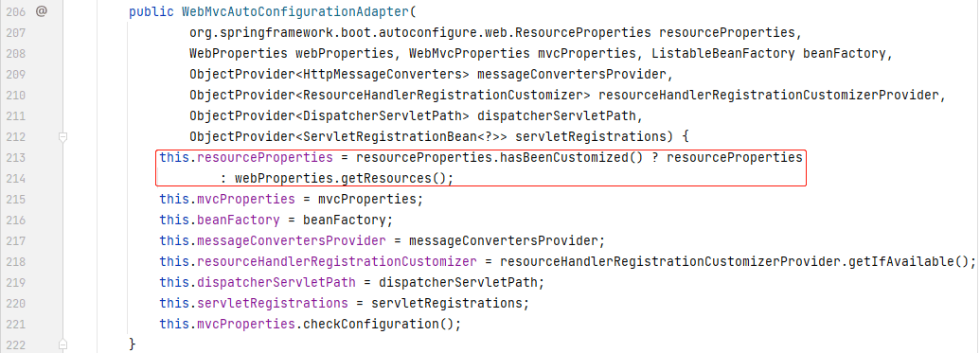
Task: Click line number 218 in the gutter
Action: 15,261
